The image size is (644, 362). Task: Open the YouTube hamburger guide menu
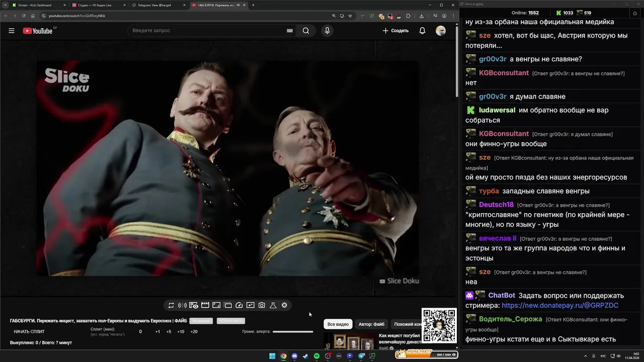(12, 31)
